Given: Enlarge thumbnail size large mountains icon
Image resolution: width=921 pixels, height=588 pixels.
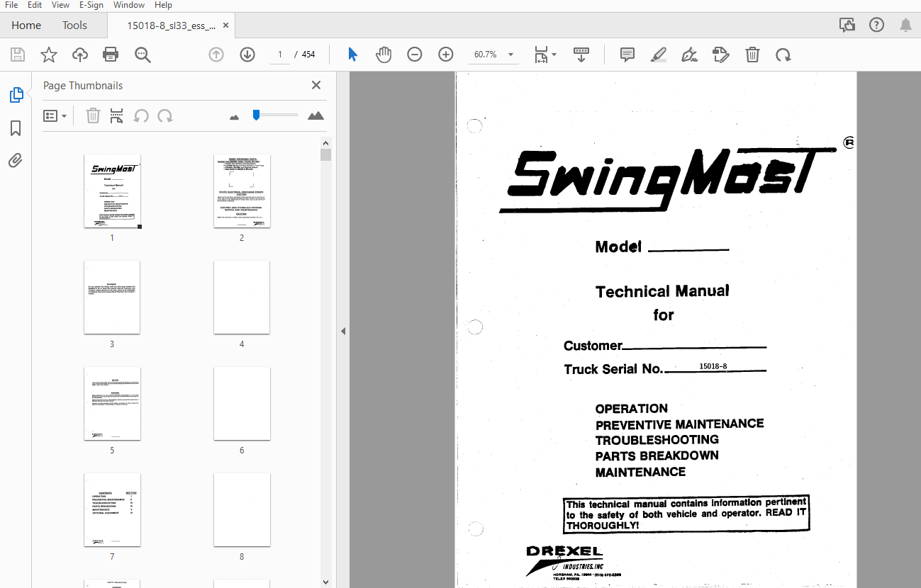Looking at the screenshot, I should tap(316, 115).
